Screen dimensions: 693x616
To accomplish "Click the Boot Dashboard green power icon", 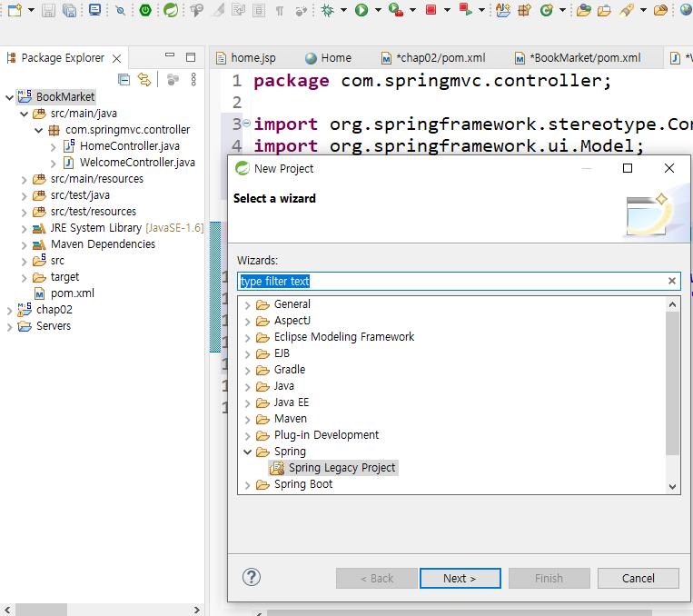I will [x=145, y=10].
